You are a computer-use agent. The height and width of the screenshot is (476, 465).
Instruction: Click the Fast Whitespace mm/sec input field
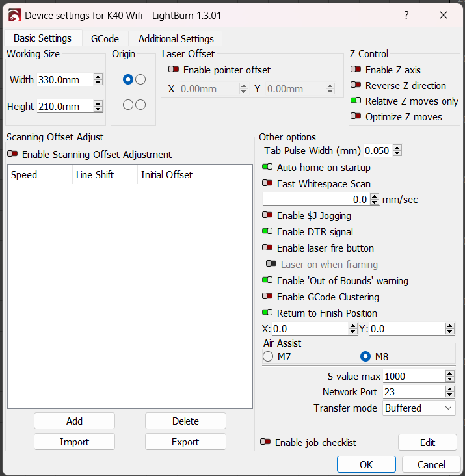[x=316, y=200]
